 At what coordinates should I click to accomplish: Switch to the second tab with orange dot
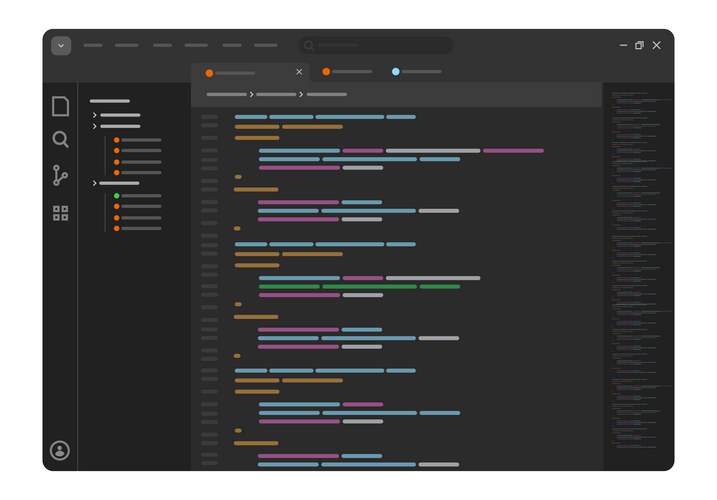click(x=347, y=72)
